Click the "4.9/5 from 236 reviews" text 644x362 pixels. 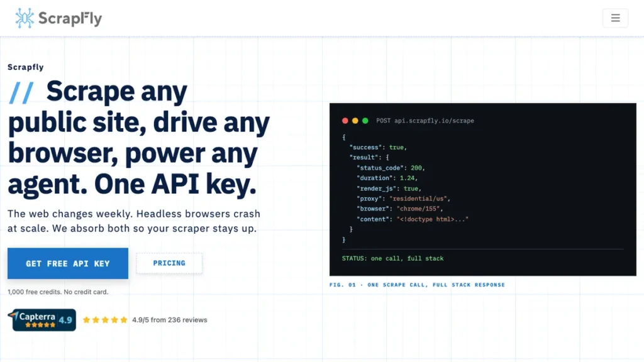coord(170,320)
